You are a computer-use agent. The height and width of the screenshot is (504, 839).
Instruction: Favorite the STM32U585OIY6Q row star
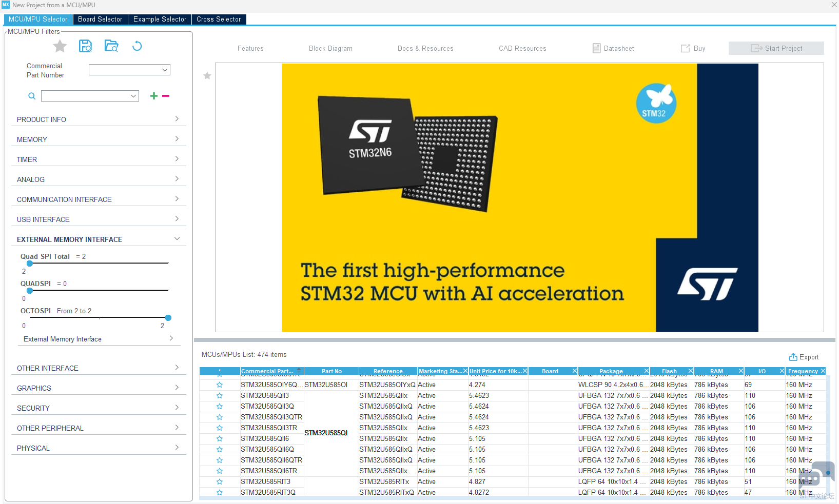(220, 385)
